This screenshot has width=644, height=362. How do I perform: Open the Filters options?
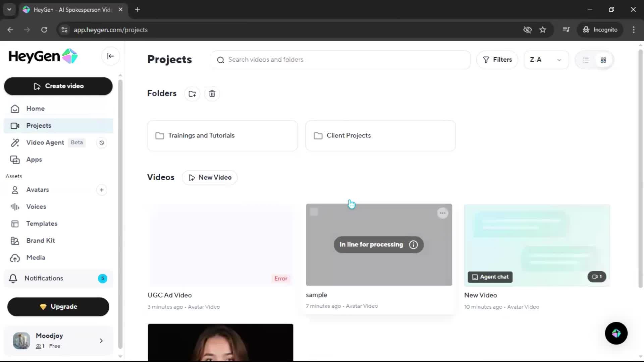[x=497, y=60]
